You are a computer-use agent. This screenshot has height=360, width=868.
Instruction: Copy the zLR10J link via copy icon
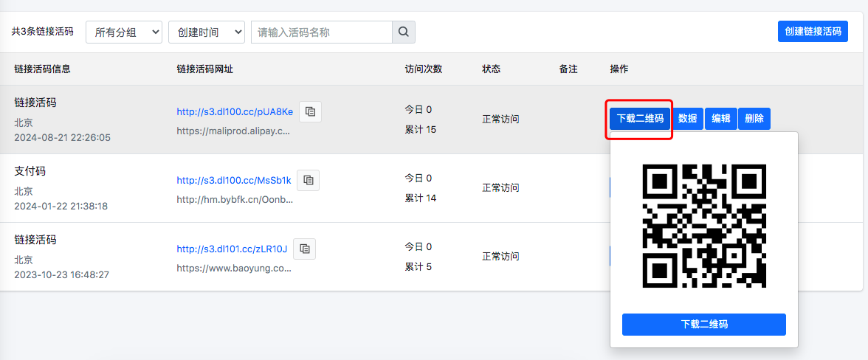(x=304, y=249)
